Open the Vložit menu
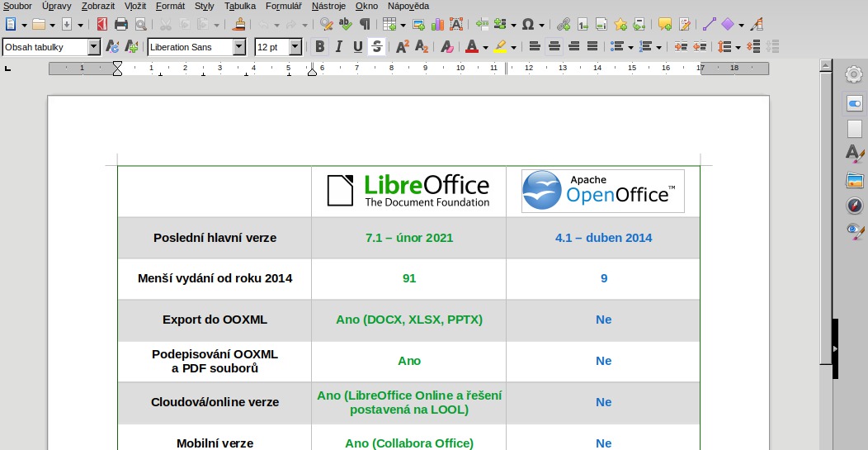The height and width of the screenshot is (450, 868). click(x=135, y=6)
